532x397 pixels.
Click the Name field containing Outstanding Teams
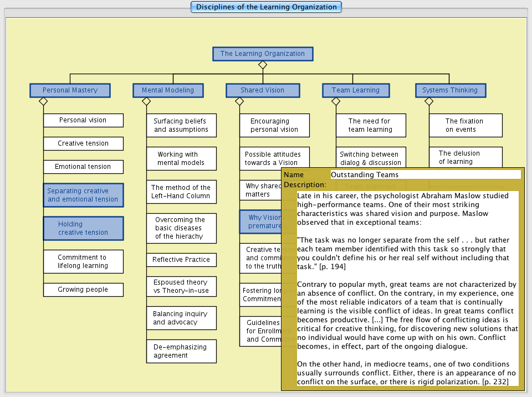pos(425,174)
